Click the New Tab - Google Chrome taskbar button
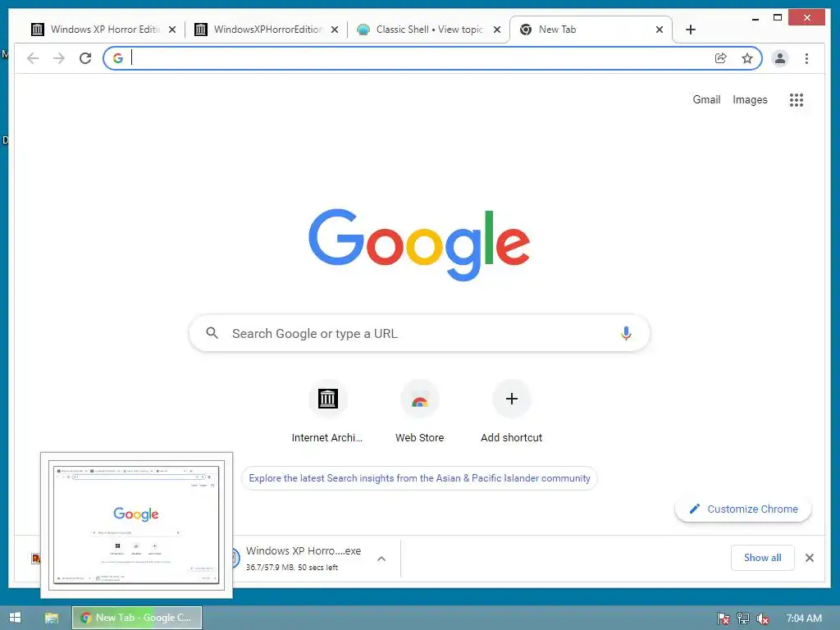 tap(137, 618)
